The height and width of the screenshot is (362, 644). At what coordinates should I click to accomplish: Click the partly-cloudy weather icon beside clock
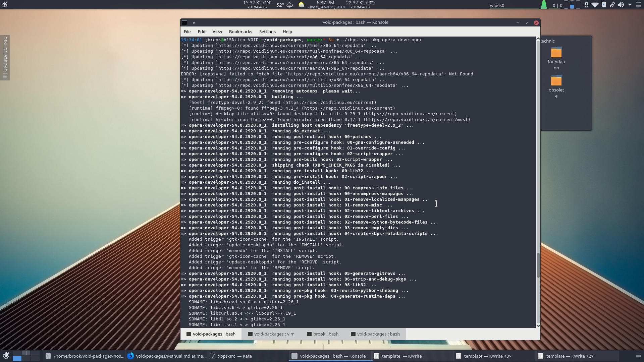[301, 5]
